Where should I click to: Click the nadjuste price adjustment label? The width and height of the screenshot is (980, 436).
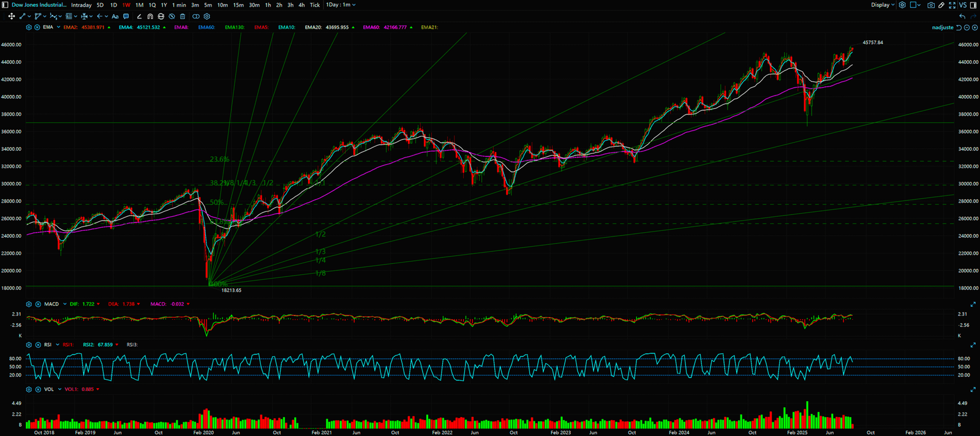[x=943, y=28]
